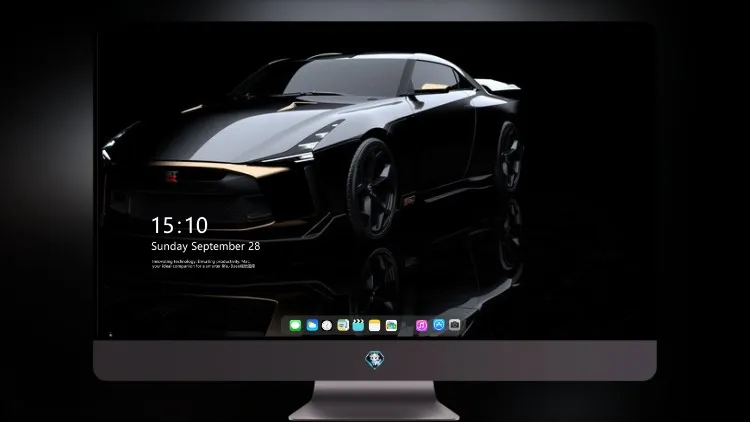Open the Maps app in dock

[x=343, y=326]
